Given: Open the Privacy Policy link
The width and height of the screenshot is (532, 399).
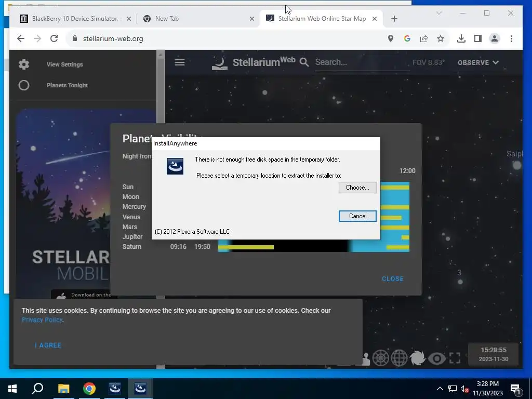Looking at the screenshot, I should (x=42, y=320).
